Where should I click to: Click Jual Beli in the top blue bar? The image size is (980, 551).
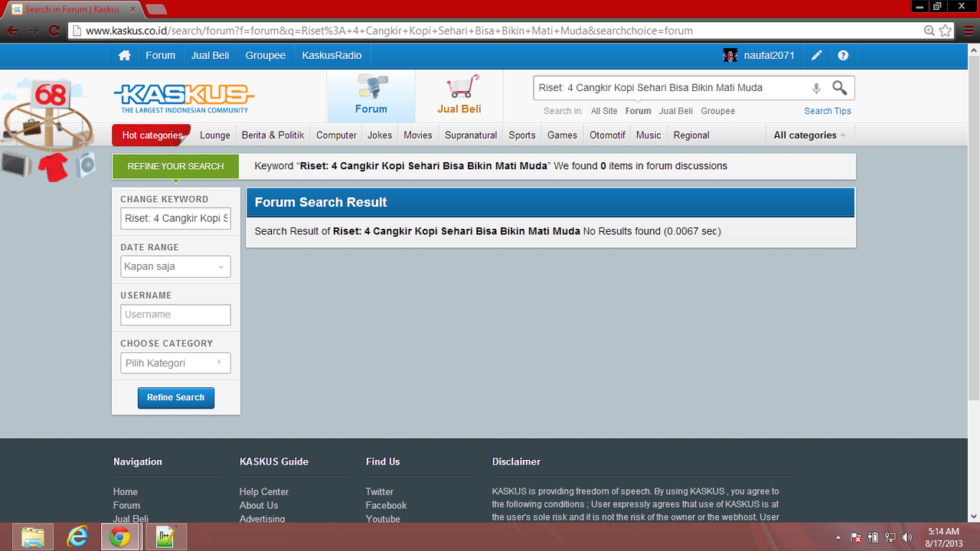tap(211, 56)
